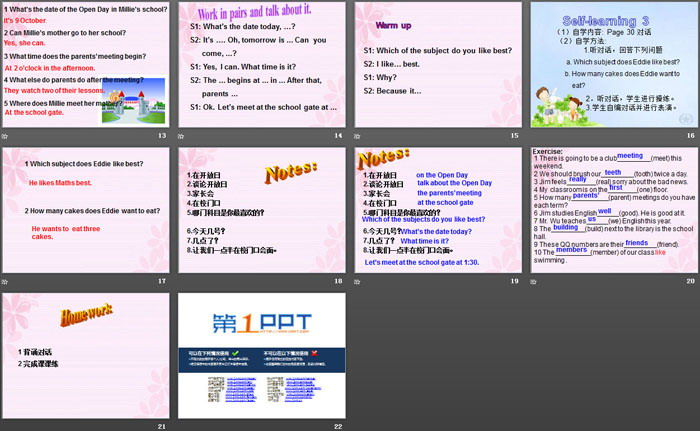Screen dimensions: 700x431
Task: Click the animation star icon under slide 14
Action: (x=183, y=135)
